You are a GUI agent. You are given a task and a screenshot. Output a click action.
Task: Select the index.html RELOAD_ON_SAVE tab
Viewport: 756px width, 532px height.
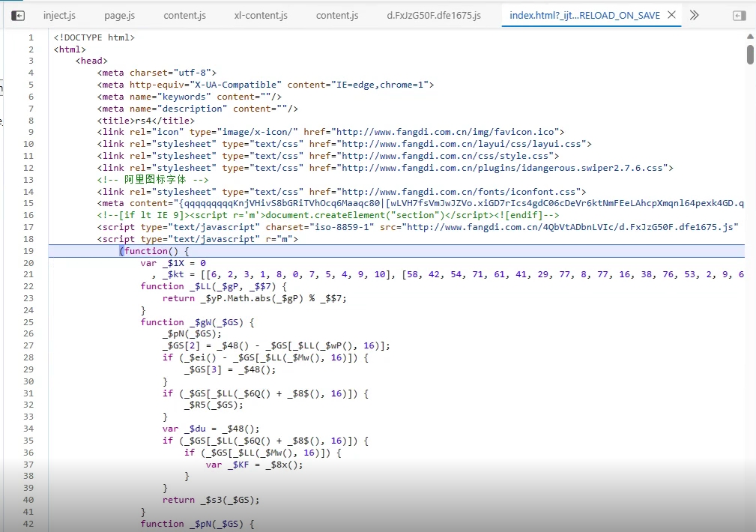coord(584,16)
